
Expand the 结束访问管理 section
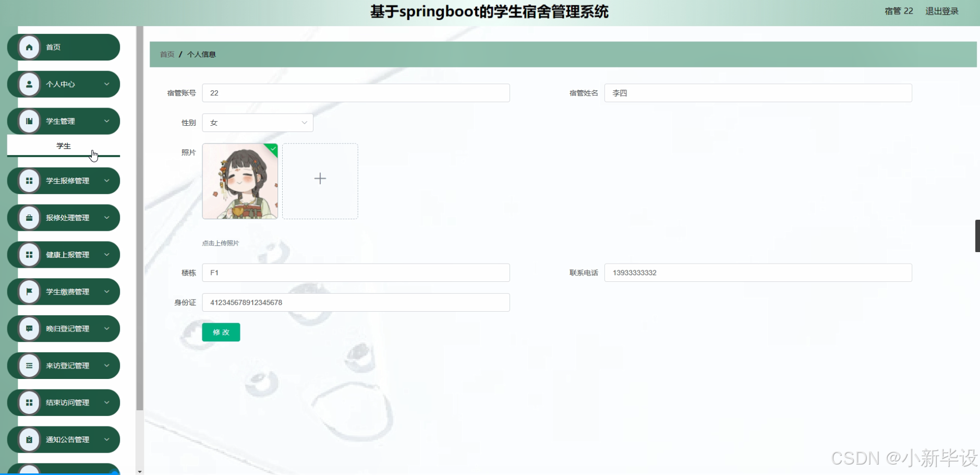107,402
